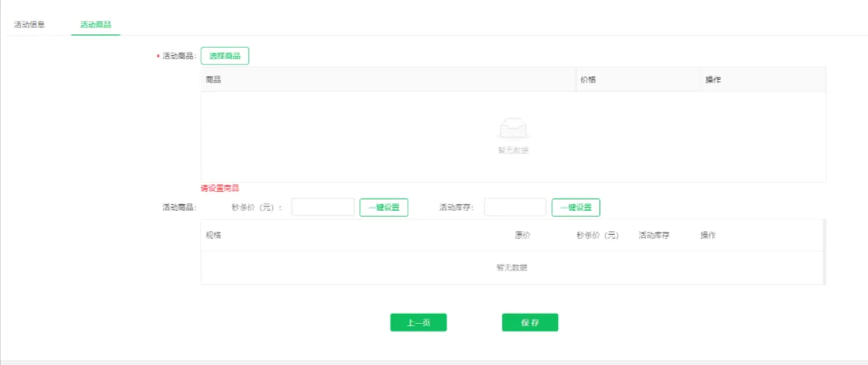
Task: Click the 活动库存 column header
Action: pos(655,235)
